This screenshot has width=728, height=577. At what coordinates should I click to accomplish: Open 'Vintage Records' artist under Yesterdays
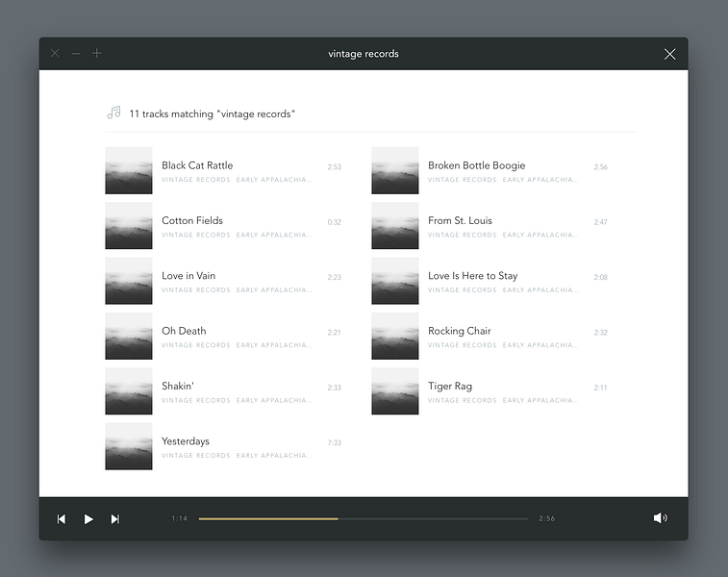[196, 456]
